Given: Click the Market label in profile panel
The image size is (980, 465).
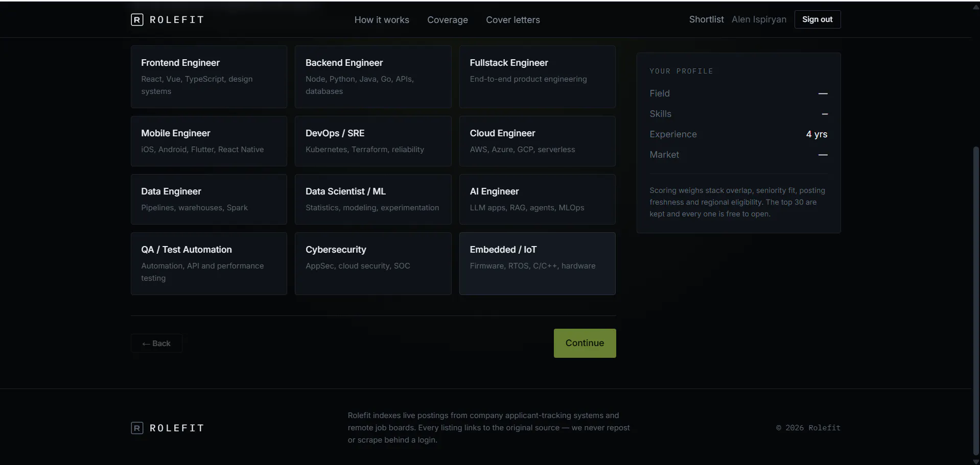Looking at the screenshot, I should tap(664, 155).
